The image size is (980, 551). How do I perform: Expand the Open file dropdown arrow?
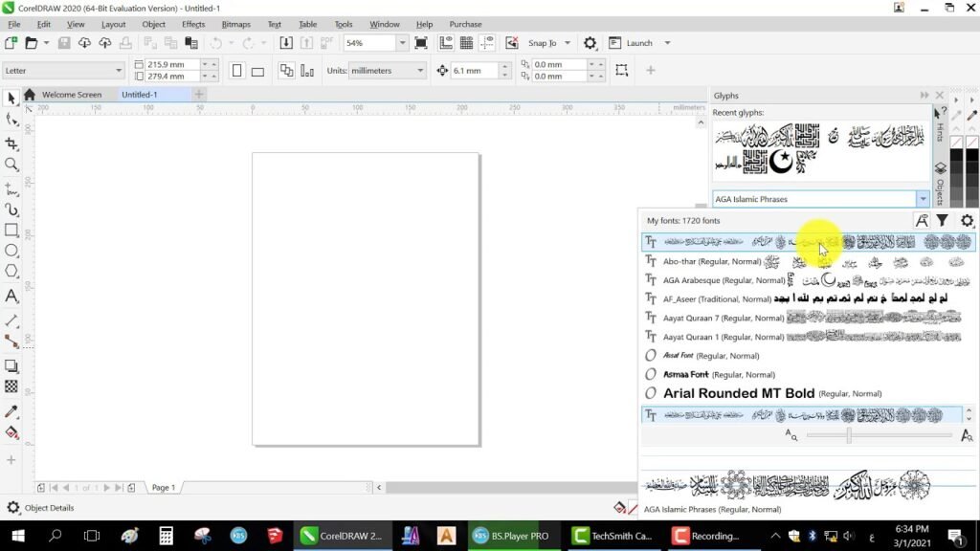[x=46, y=43]
